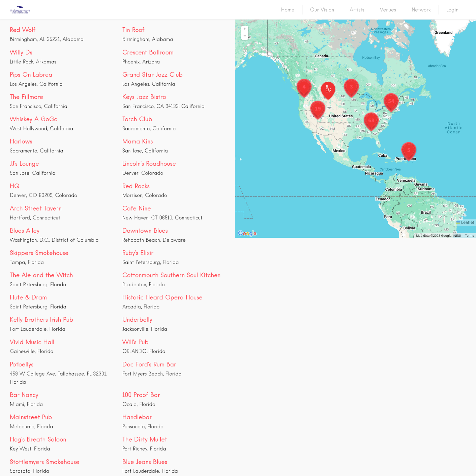Open Skippers Smokehouse venue
Image resolution: width=476 pixels, height=476 pixels.
click(x=39, y=253)
